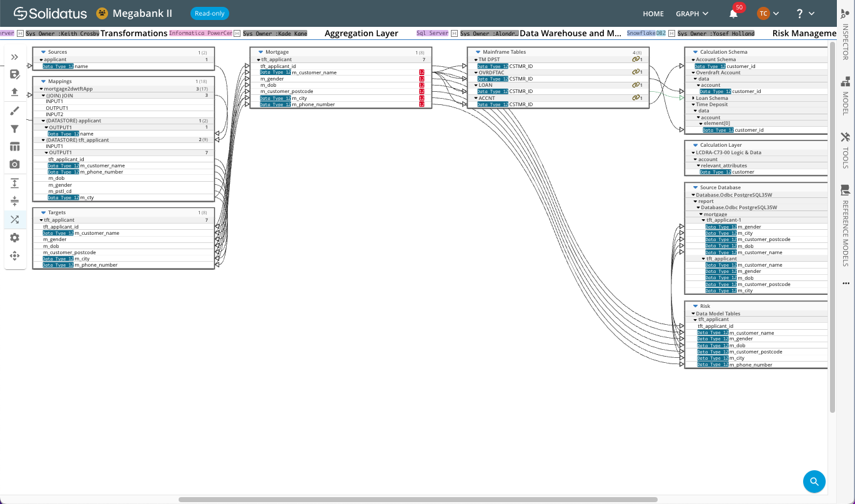The height and width of the screenshot is (504, 855).
Task: Click the table columns view icon
Action: (15, 147)
